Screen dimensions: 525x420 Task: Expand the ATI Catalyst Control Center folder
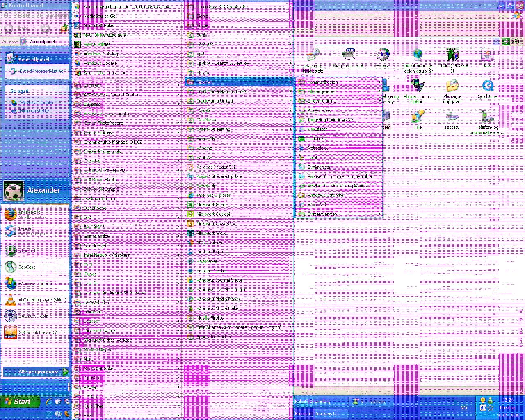coord(126,95)
